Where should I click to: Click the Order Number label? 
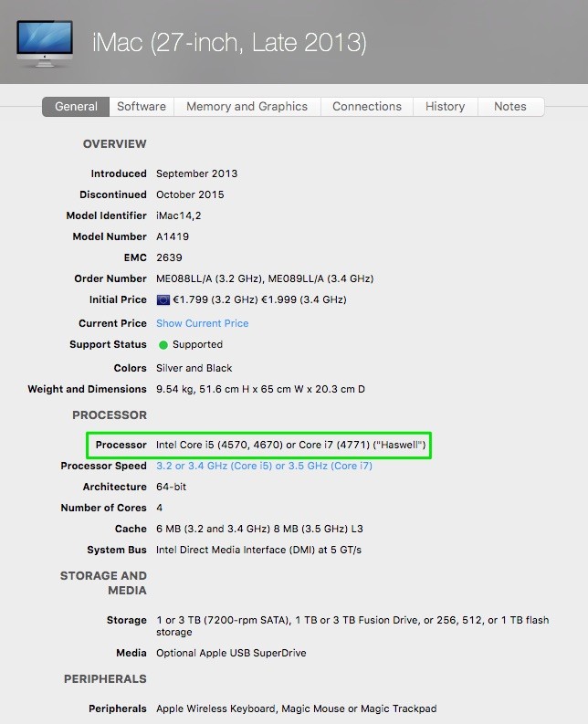[x=110, y=278]
